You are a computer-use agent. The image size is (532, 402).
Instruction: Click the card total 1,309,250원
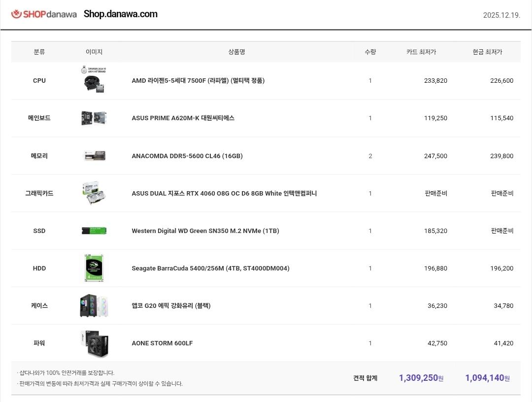click(x=421, y=378)
